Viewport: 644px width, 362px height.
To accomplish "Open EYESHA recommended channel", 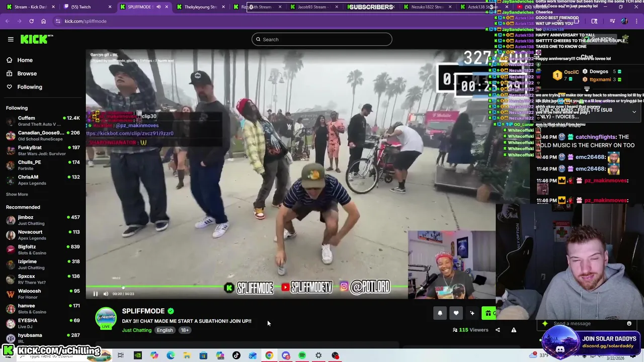I will click(42, 323).
